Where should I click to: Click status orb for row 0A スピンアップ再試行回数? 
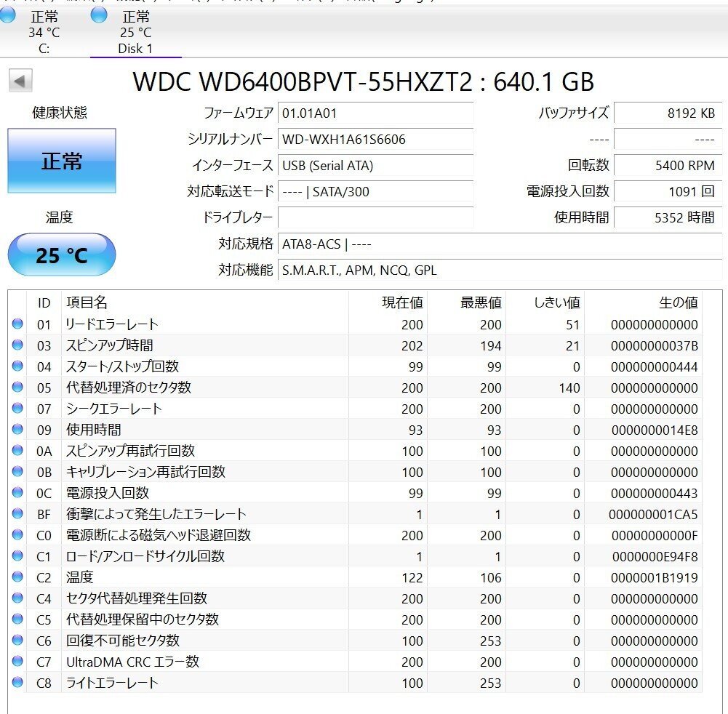[17, 450]
